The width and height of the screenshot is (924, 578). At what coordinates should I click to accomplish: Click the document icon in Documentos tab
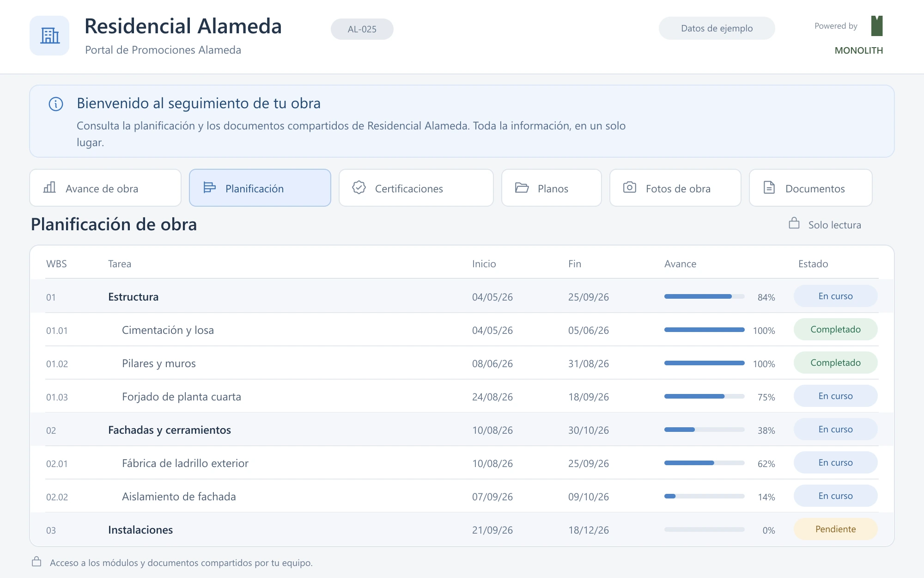769,187
